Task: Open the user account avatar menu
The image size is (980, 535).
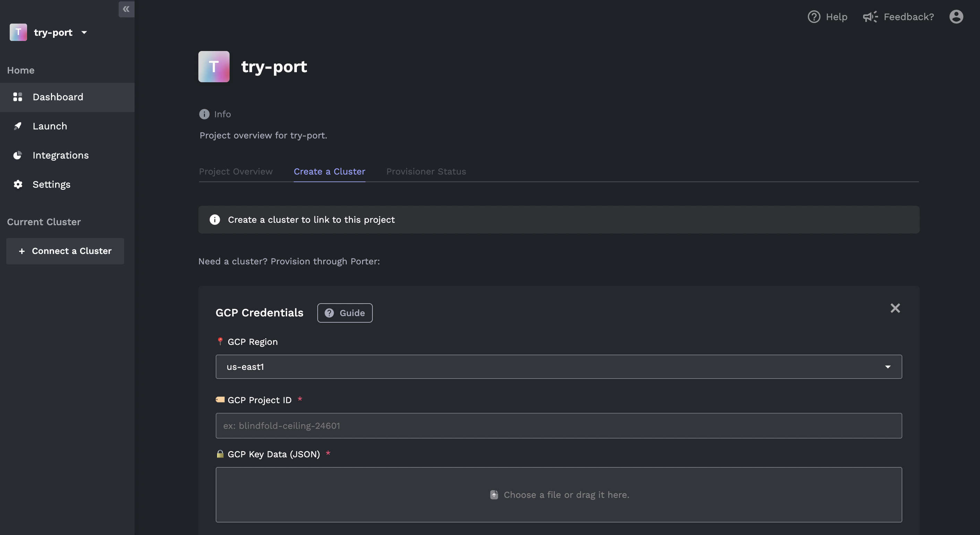Action: (x=956, y=17)
